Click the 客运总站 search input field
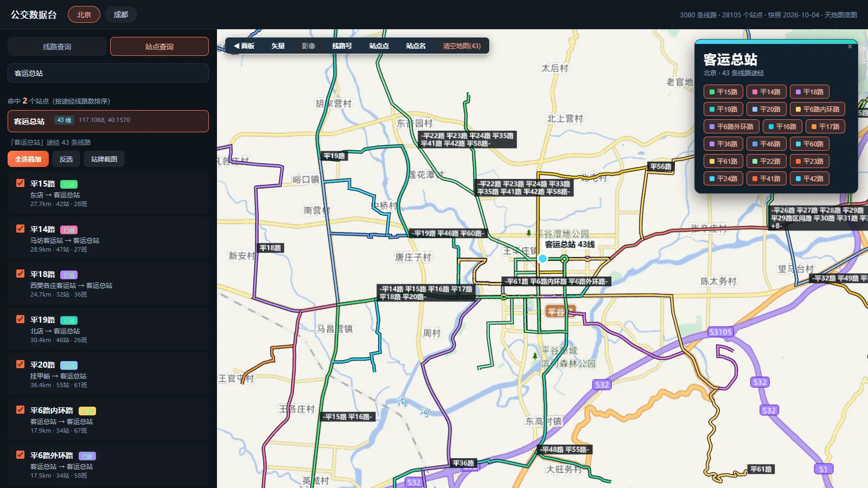 108,73
